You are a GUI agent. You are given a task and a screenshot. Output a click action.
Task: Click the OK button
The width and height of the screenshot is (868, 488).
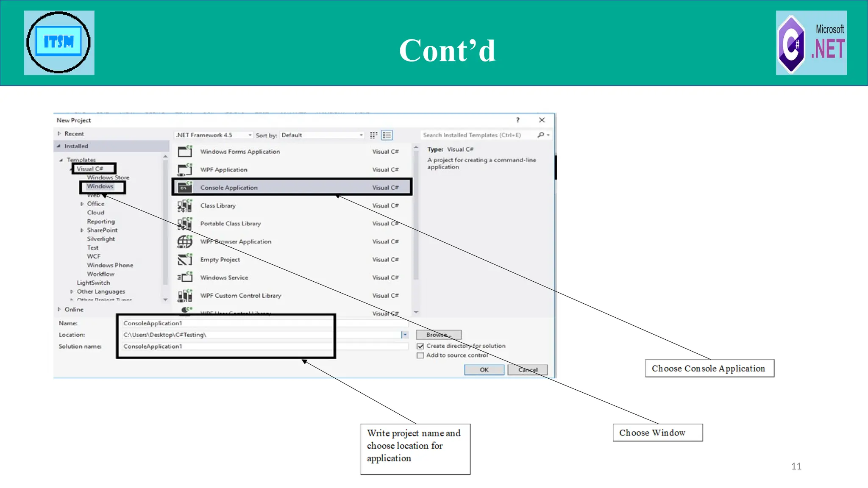pyautogui.click(x=484, y=370)
